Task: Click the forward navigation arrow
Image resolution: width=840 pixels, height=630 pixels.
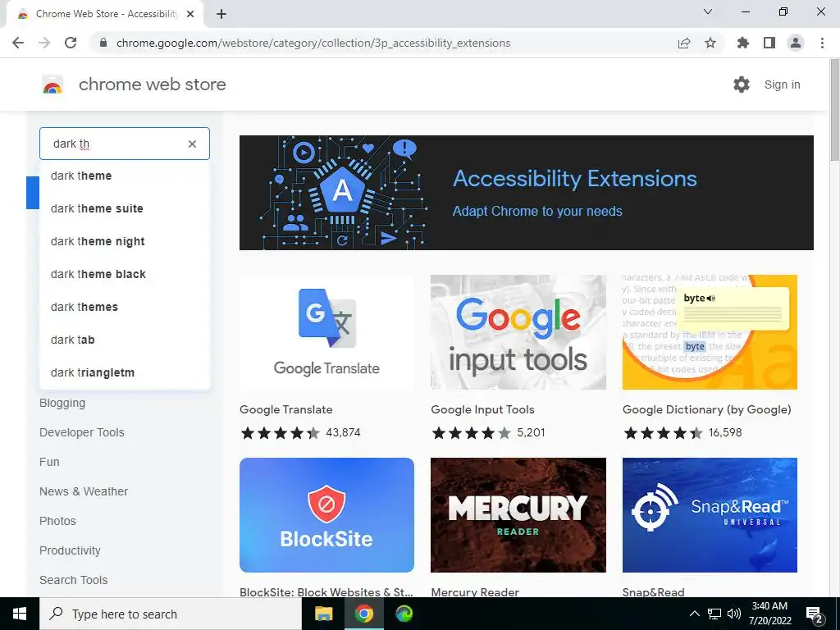Action: (44, 43)
